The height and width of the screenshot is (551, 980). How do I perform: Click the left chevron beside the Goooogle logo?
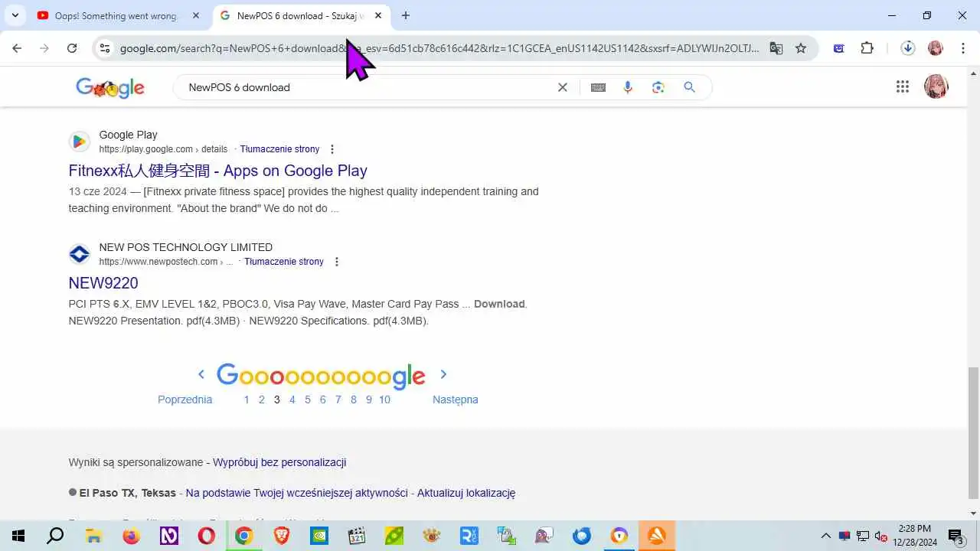point(201,374)
